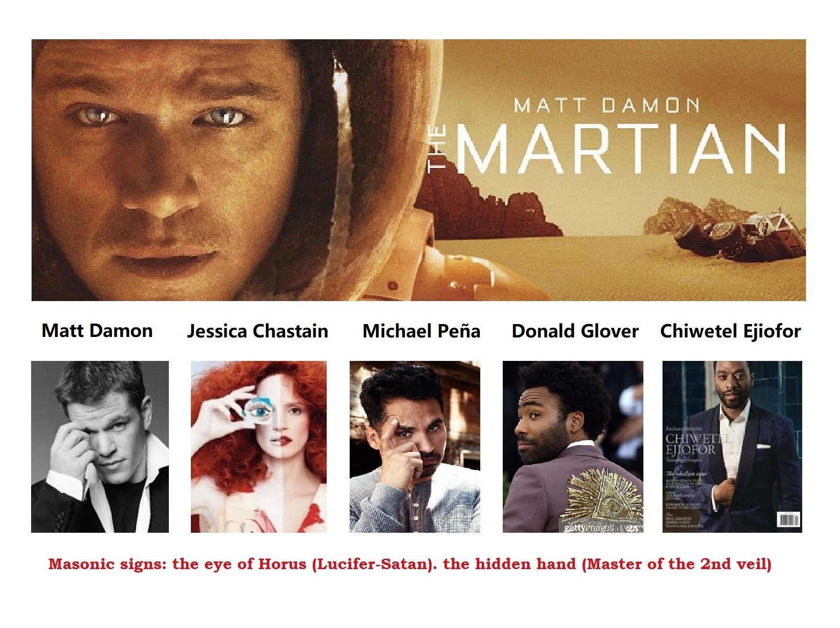Viewport: 840px width, 628px height.
Task: Click MATT DAMON text in the banner
Action: pos(607,105)
